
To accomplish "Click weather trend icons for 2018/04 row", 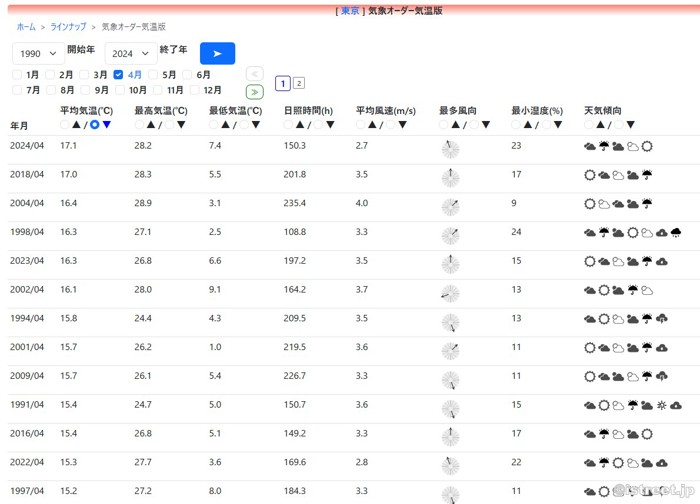I will pos(618,175).
